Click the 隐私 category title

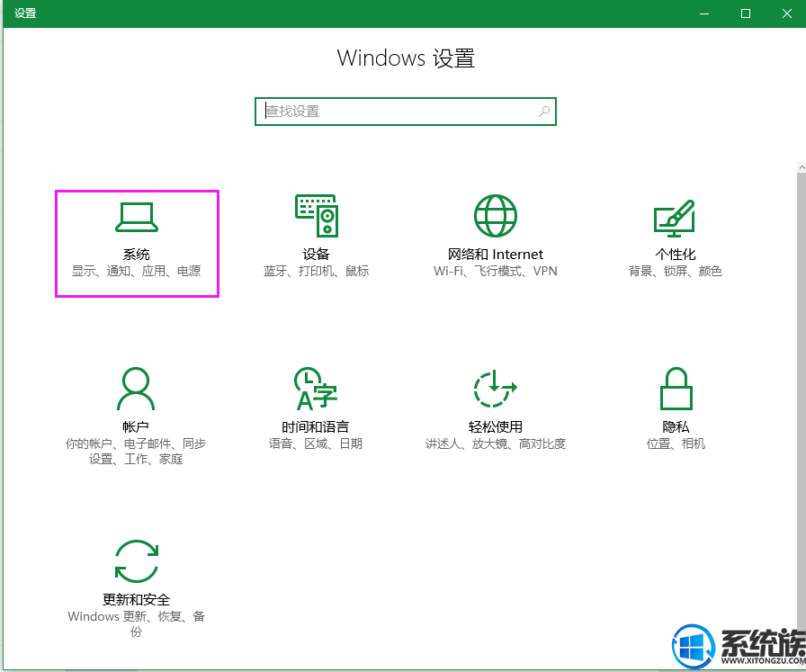pyautogui.click(x=676, y=426)
